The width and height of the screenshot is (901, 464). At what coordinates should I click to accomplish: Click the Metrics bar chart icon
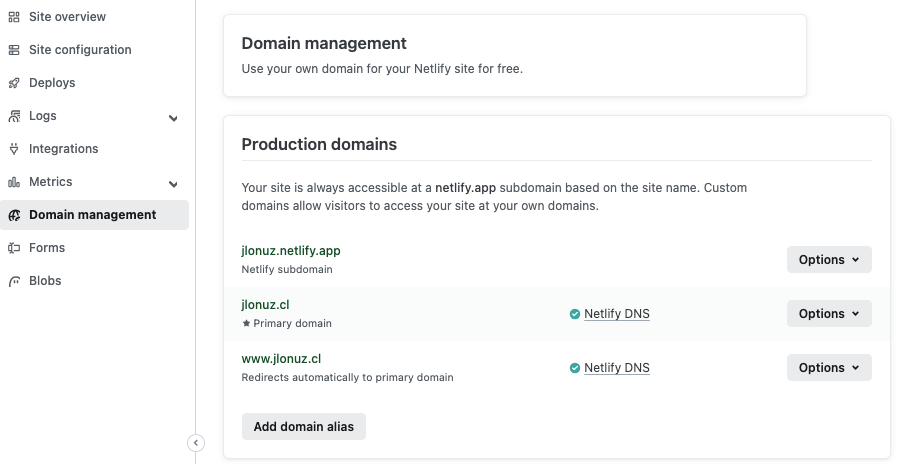coord(14,182)
